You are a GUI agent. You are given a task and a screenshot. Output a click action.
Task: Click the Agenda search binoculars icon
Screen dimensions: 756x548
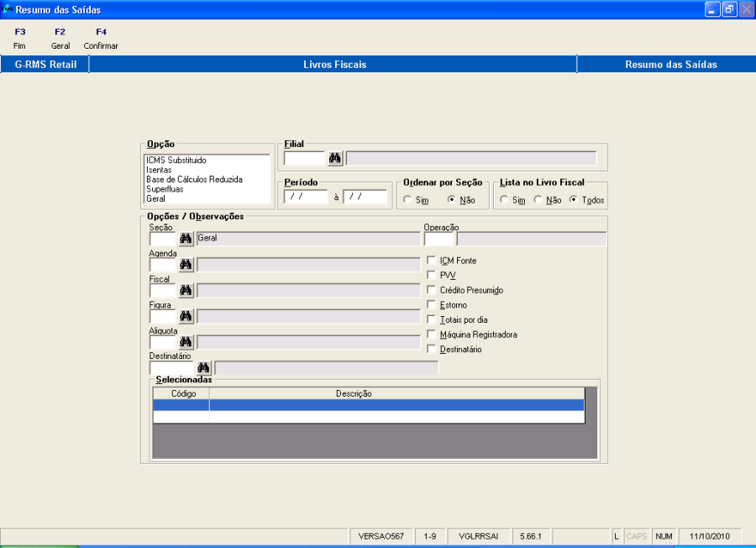pyautogui.click(x=186, y=265)
